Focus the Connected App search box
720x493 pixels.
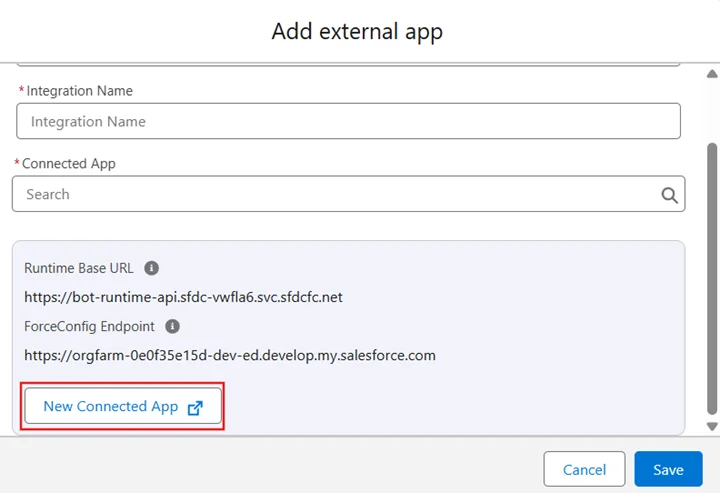pos(335,194)
